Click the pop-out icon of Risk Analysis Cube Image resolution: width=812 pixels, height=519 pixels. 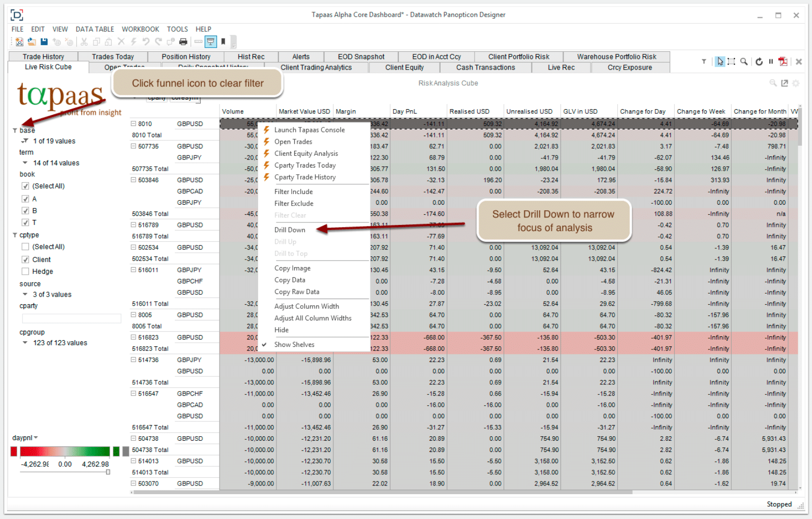click(x=785, y=83)
